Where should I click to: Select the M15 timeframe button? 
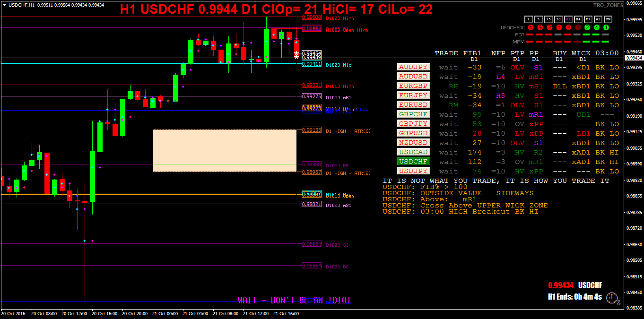point(548,19)
